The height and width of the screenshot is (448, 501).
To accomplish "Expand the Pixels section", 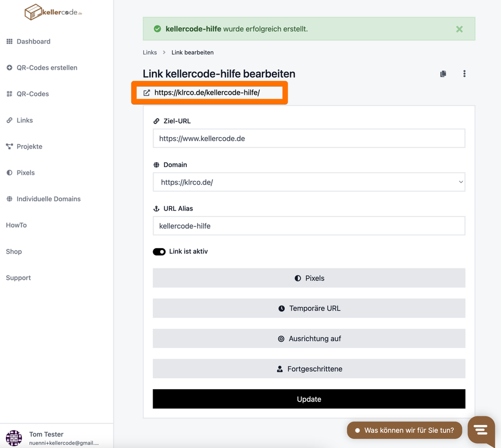I will [309, 278].
